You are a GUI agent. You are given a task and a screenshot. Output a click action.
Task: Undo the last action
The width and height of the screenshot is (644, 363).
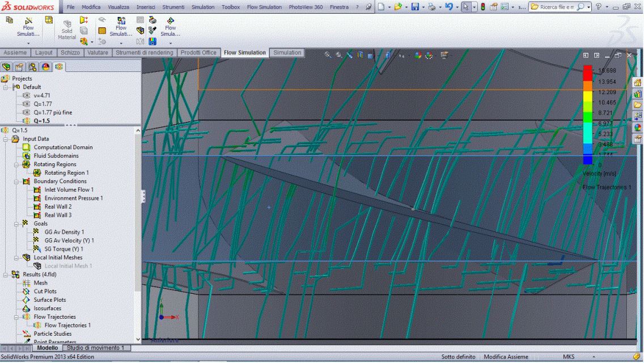448,7
